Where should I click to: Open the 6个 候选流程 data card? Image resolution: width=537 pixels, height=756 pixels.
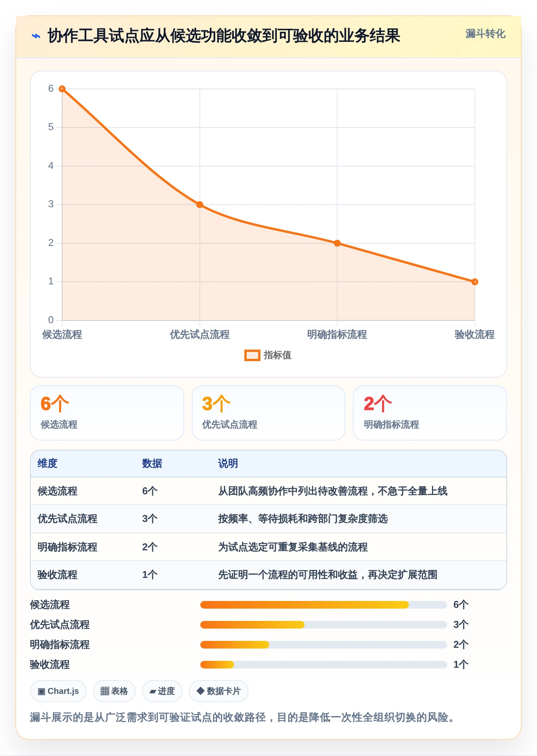click(107, 413)
